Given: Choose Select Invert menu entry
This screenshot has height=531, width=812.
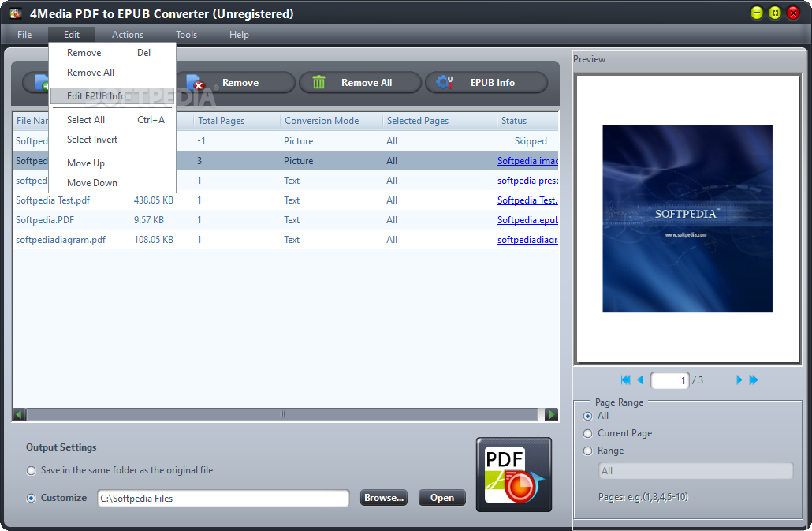Looking at the screenshot, I should (113, 140).
